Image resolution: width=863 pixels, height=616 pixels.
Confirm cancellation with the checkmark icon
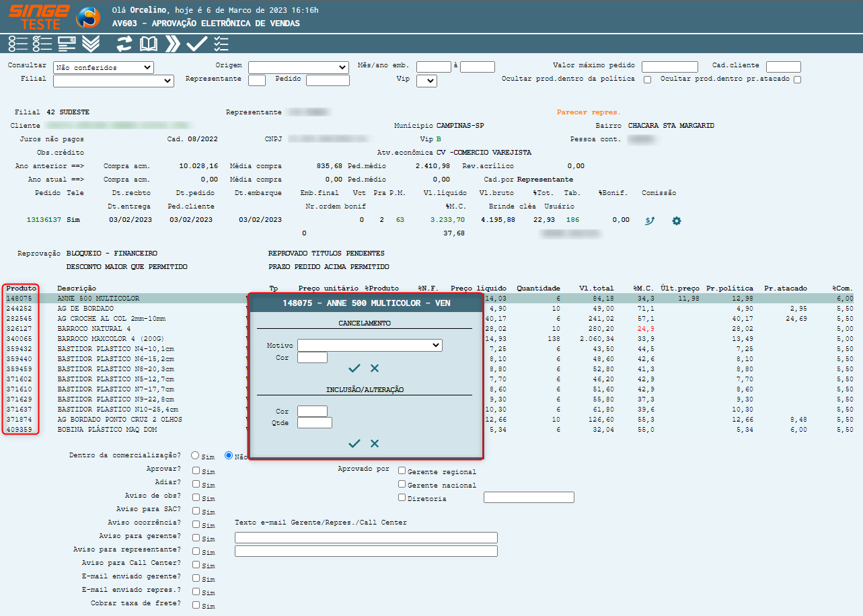coord(354,369)
